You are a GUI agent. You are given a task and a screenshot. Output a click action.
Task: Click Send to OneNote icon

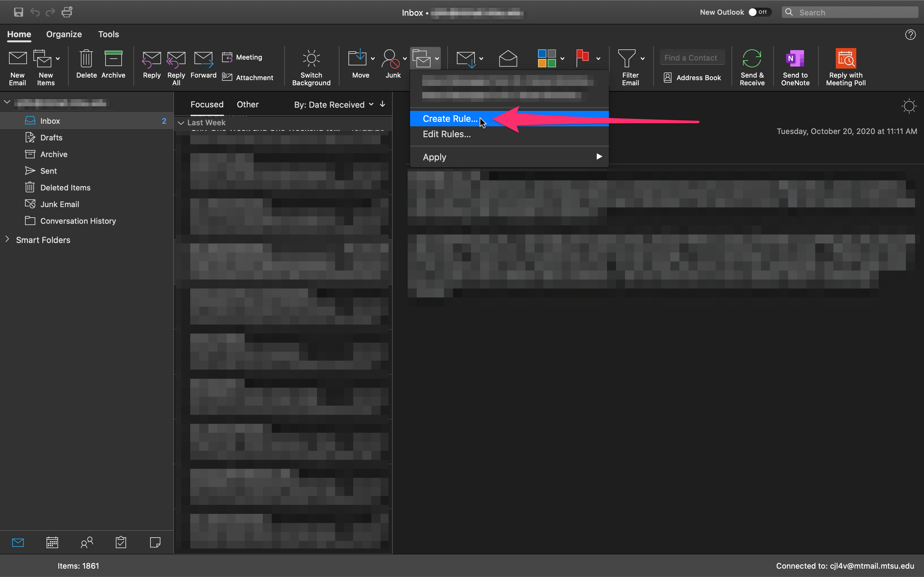click(795, 58)
